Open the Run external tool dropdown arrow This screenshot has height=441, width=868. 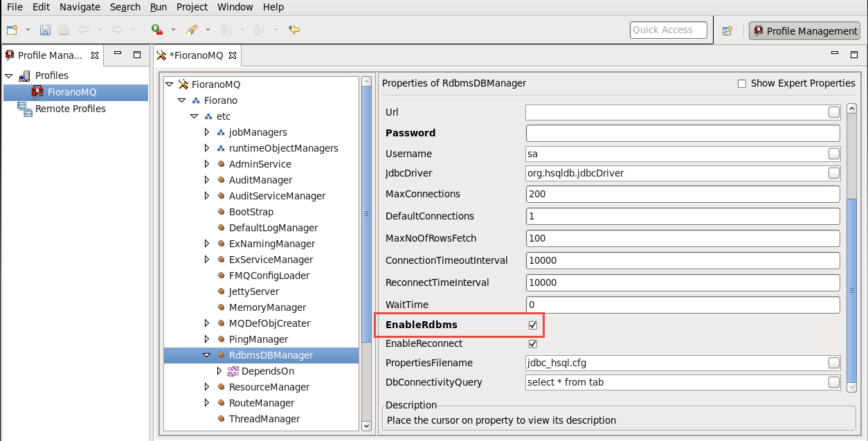(x=173, y=30)
